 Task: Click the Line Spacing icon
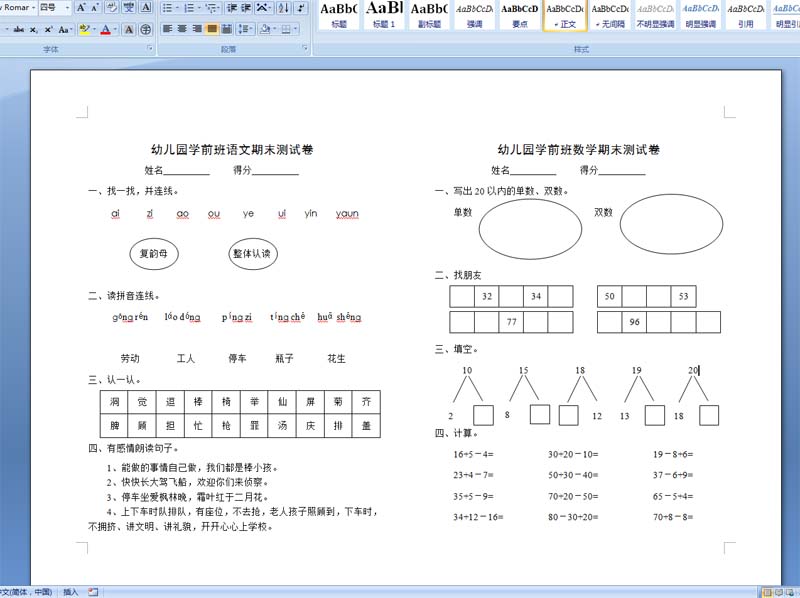(x=245, y=29)
